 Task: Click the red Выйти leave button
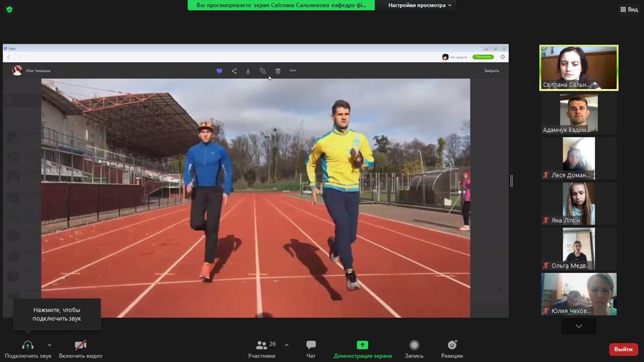(x=623, y=349)
